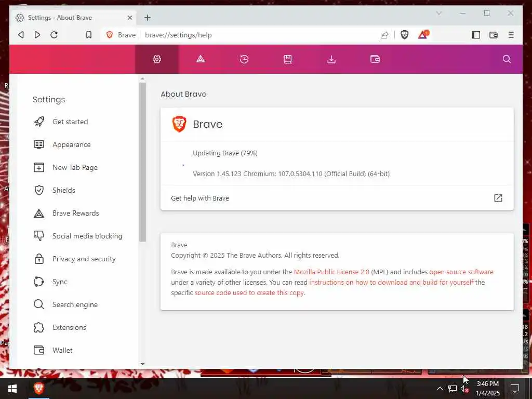The height and width of the screenshot is (399, 532).
Task: Click the external link icon for help
Action: tap(498, 198)
